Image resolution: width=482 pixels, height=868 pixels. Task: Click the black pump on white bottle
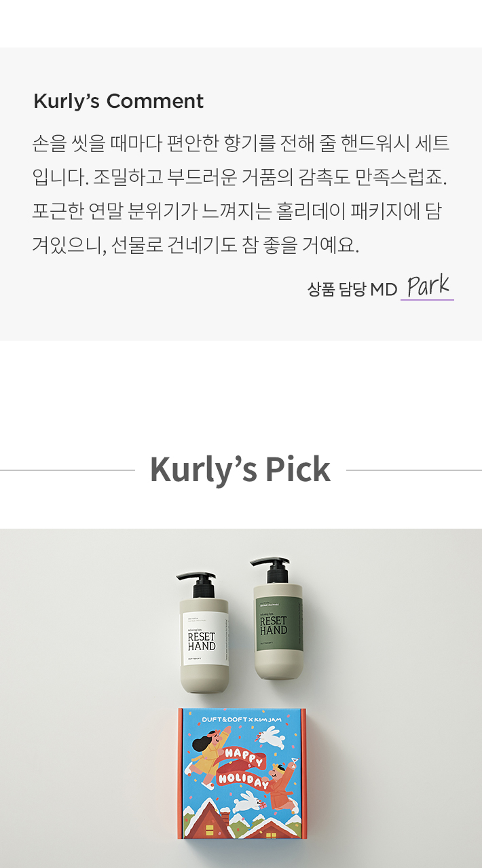coord(198,585)
